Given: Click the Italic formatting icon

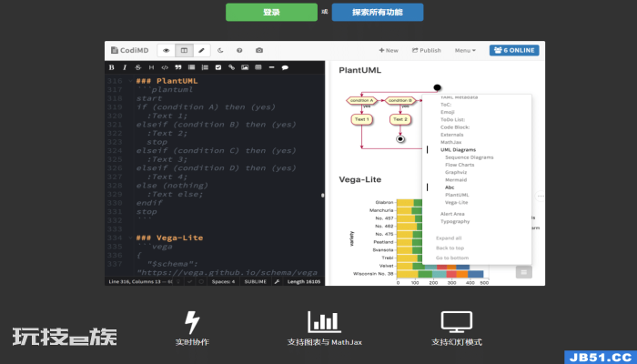Looking at the screenshot, I should point(125,67).
